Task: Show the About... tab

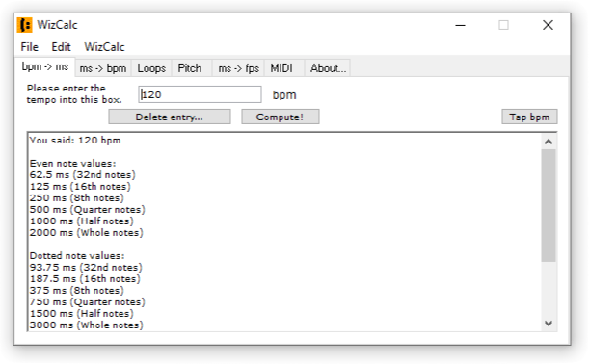Action: coord(328,68)
